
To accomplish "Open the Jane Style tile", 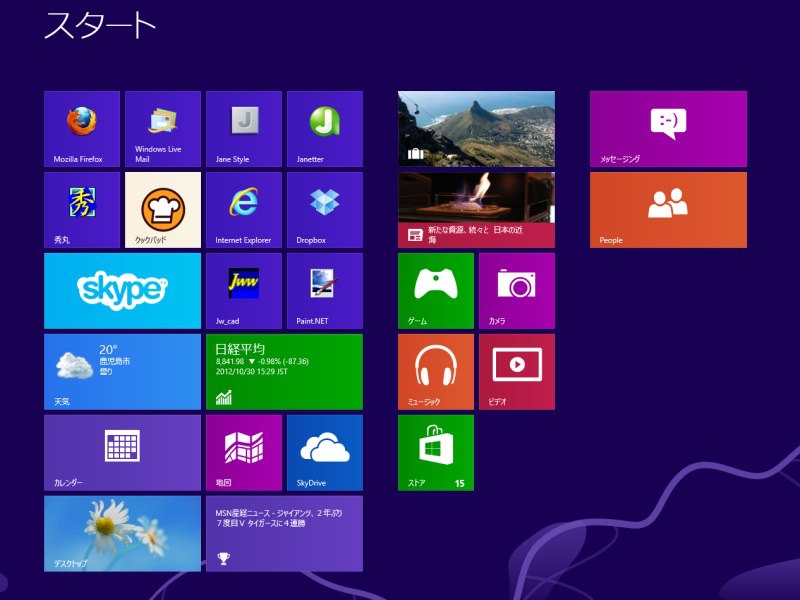I will coord(244,129).
